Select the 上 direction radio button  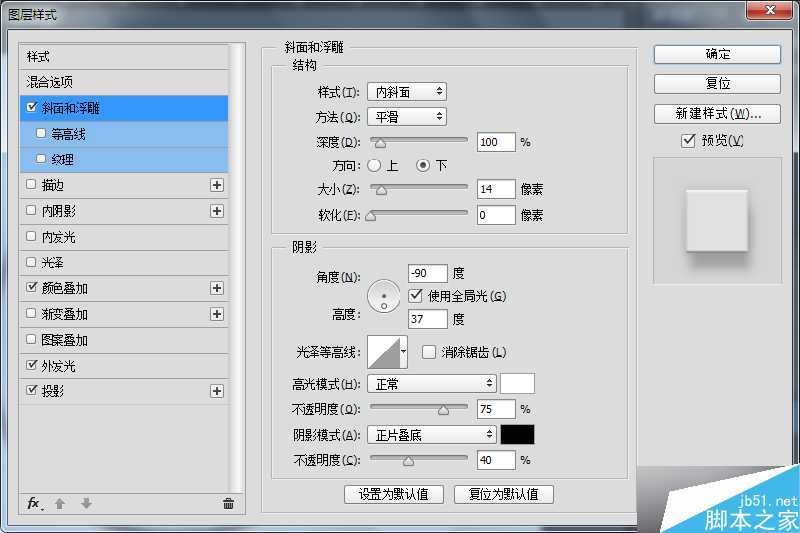tap(374, 165)
